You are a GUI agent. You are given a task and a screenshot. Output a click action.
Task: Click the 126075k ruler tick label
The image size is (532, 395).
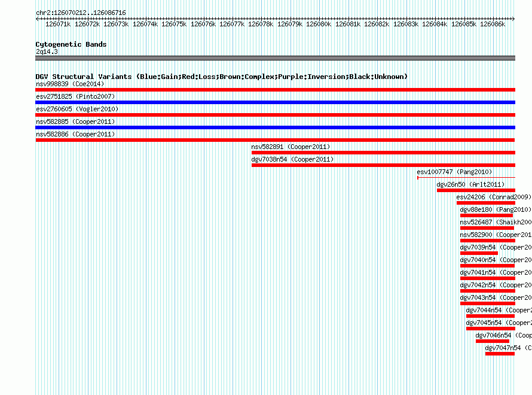(174, 24)
